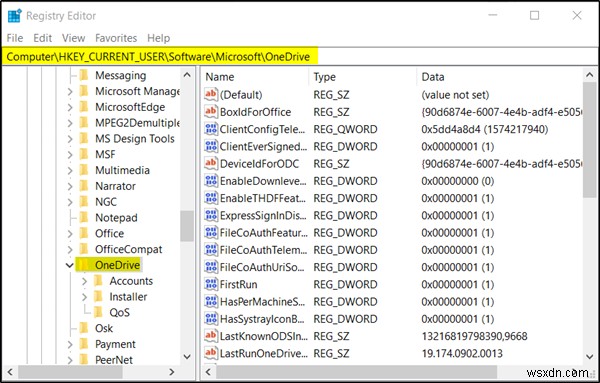This screenshot has height=383, width=600.
Task: Click the BoxIdForOffice string value icon
Action: pyautogui.click(x=211, y=111)
